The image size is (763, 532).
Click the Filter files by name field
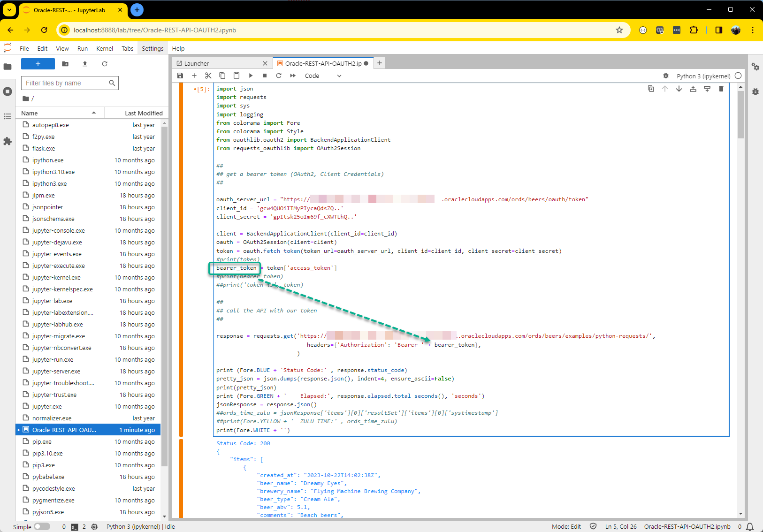pos(66,83)
